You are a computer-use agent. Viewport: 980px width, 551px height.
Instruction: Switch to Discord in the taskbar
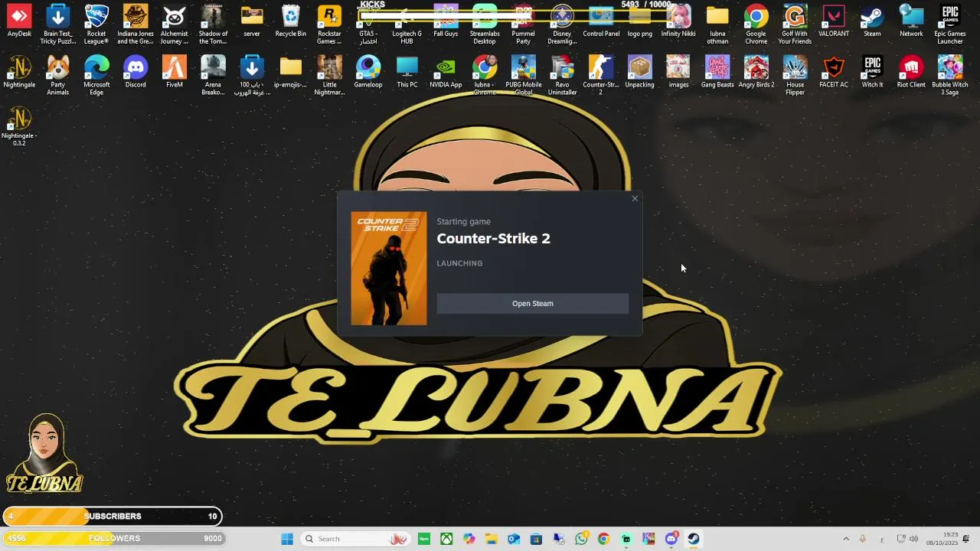pyautogui.click(x=671, y=539)
